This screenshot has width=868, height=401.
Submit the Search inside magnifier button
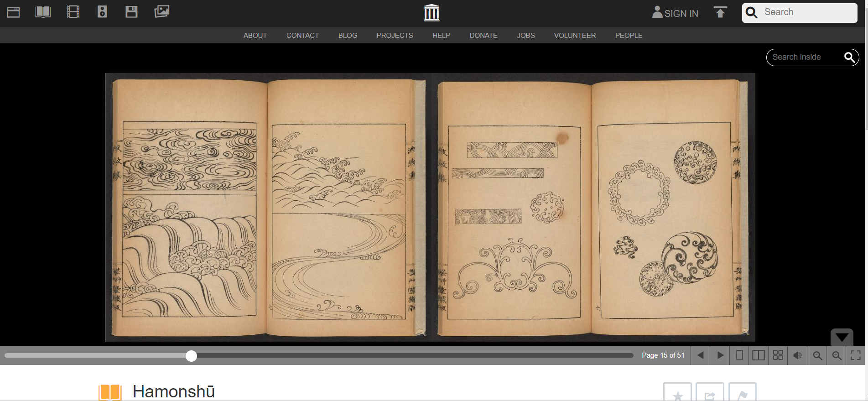tap(849, 57)
